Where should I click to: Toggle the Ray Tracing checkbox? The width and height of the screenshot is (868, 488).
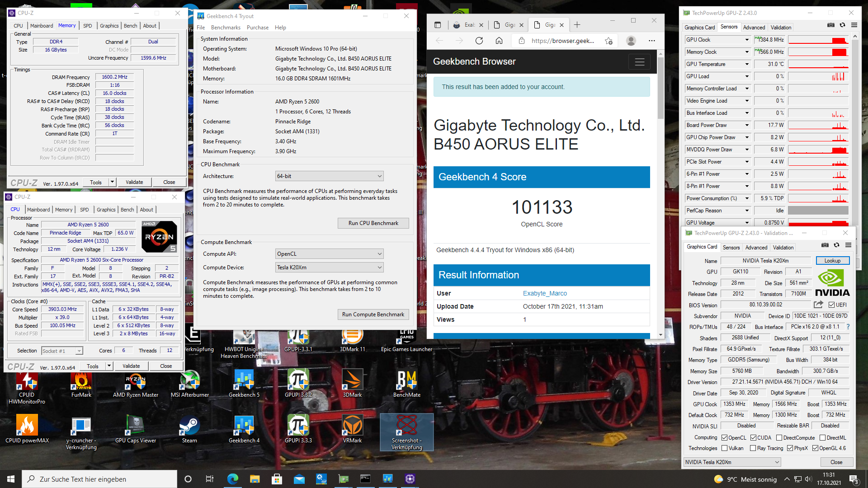[753, 448]
